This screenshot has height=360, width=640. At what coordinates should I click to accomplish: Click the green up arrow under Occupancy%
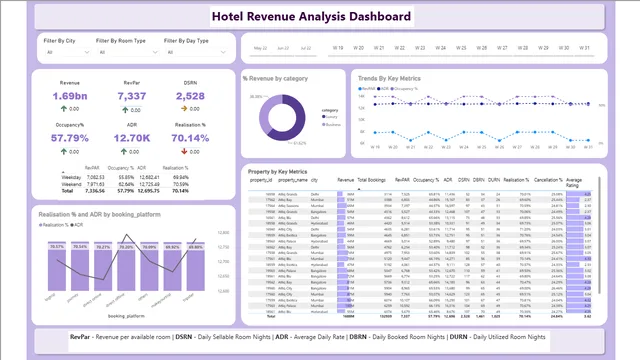click(x=64, y=151)
